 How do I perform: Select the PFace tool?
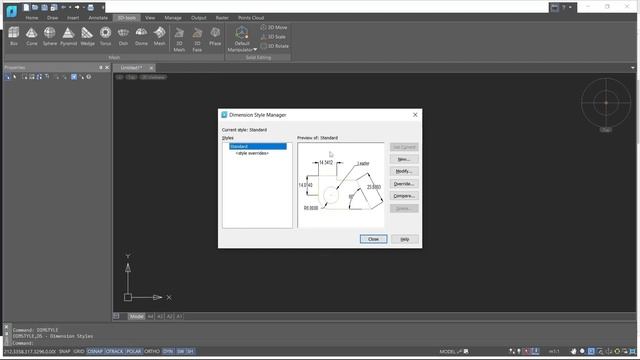[215, 36]
